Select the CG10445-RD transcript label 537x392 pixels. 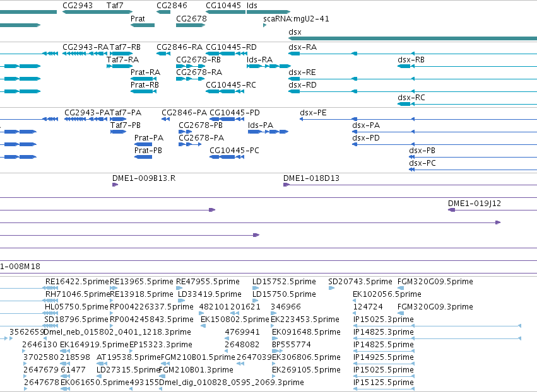coord(231,47)
